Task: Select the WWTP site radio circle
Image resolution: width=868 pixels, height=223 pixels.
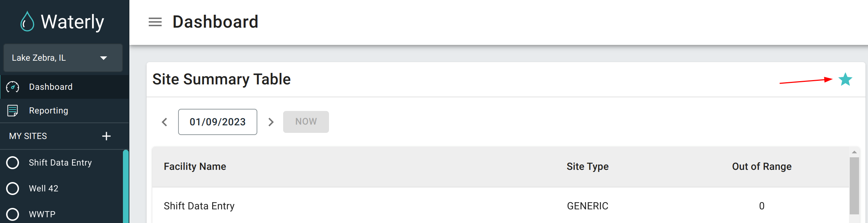Action: (13, 214)
